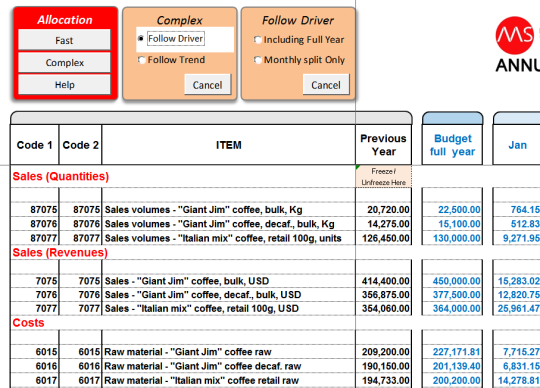Select Sales volumes "Giant Jim" coffee, bulk, Kg

coord(229,210)
